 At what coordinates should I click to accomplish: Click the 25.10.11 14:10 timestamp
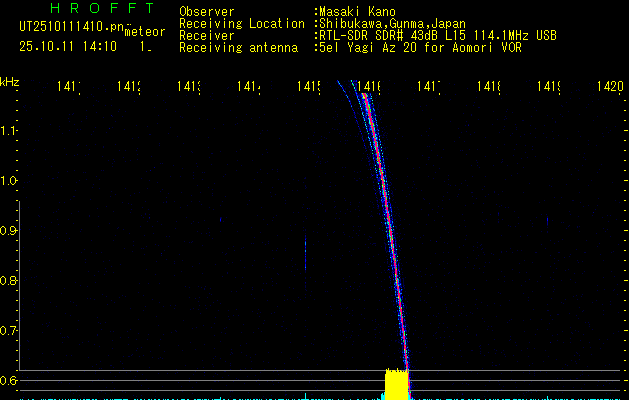tap(68, 46)
